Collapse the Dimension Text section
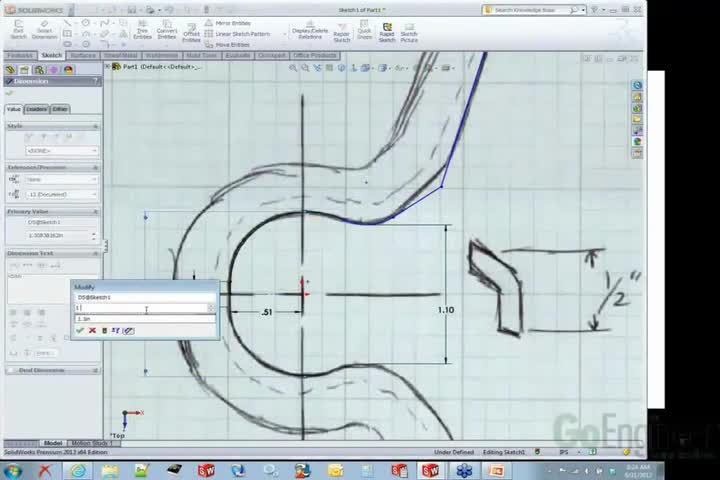Image resolution: width=720 pixels, height=480 pixels. [96, 254]
